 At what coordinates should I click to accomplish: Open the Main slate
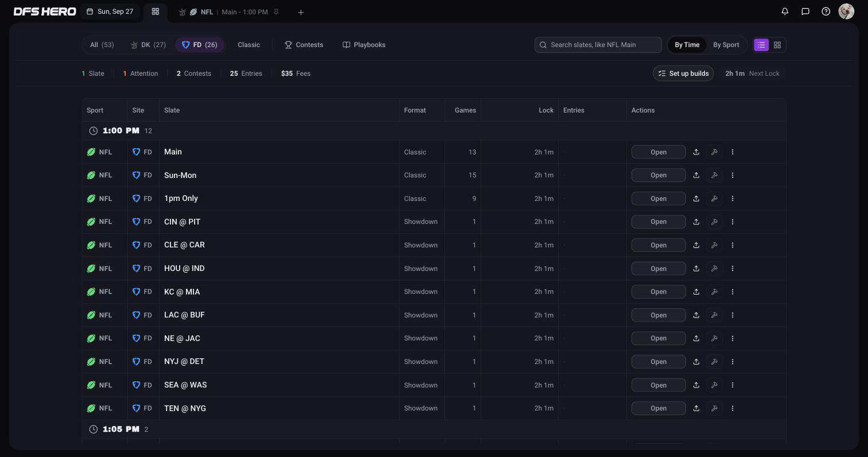658,152
